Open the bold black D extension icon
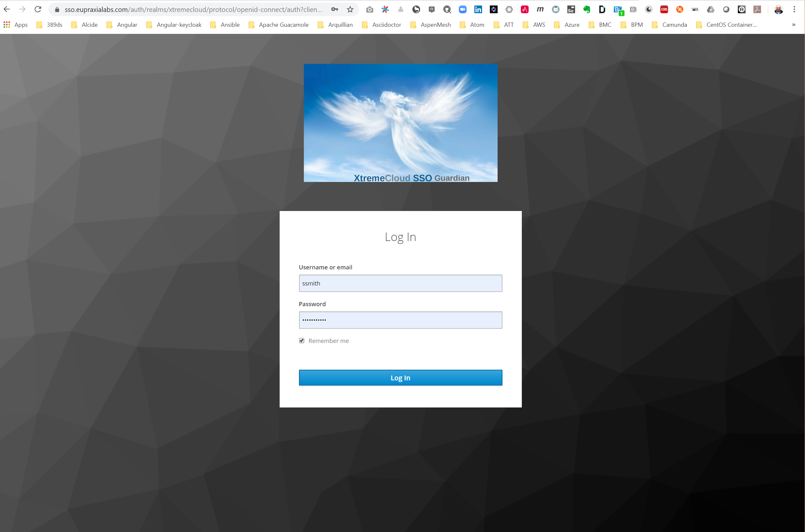The image size is (805, 532). 602,9
